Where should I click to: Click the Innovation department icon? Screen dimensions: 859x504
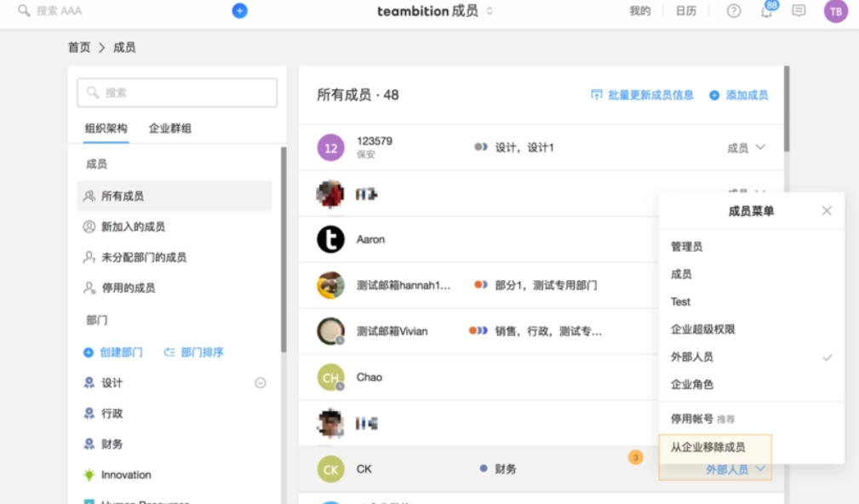(x=89, y=474)
